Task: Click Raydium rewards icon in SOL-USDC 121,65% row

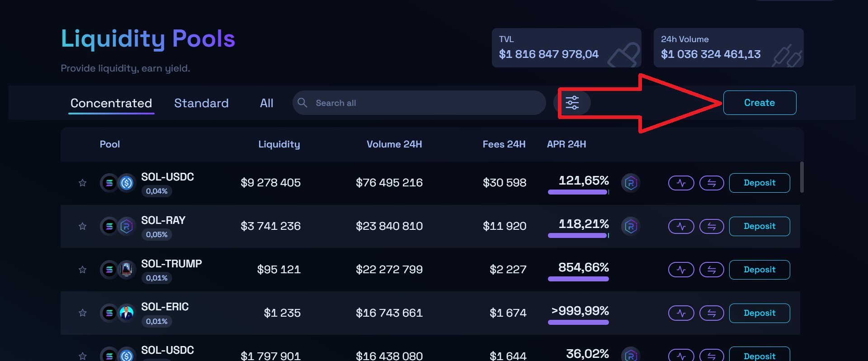Action: (x=631, y=183)
